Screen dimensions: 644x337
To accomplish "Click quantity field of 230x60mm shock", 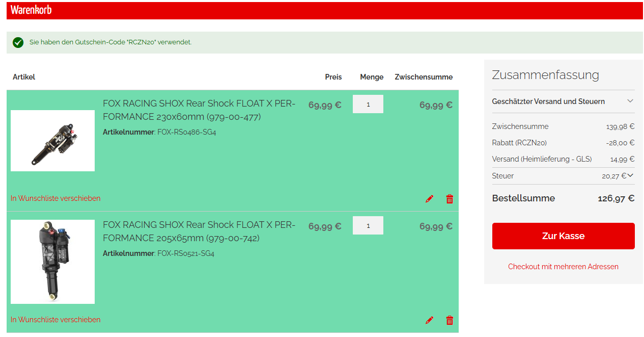I will coord(368,104).
